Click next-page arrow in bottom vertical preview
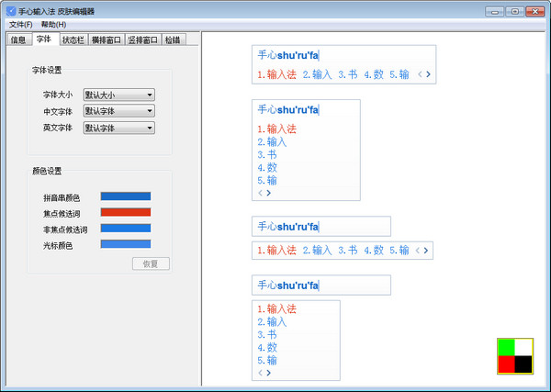The image size is (551, 392). click(269, 373)
